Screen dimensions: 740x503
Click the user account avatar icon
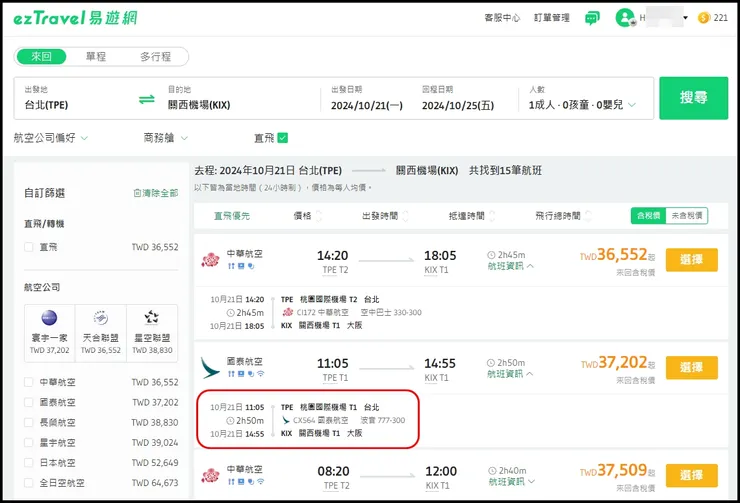(x=625, y=18)
